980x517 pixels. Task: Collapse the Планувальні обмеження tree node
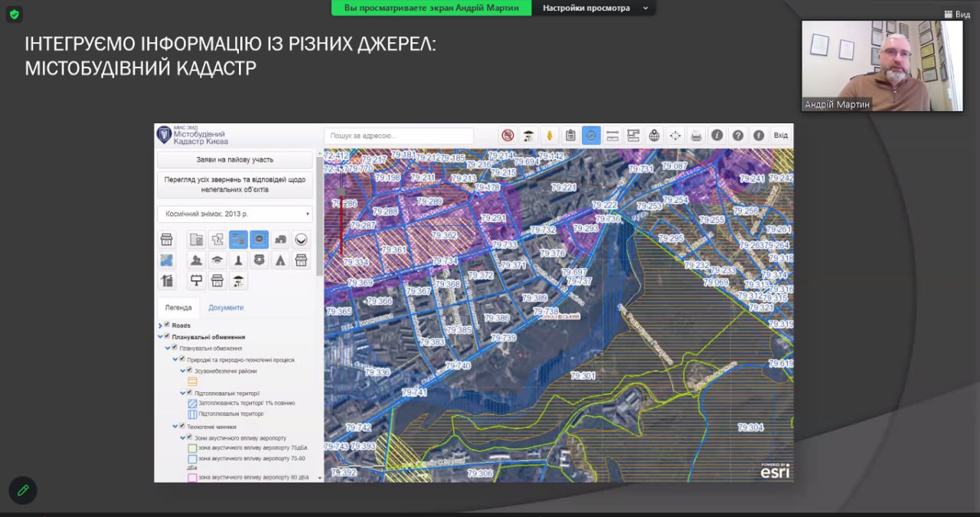[x=160, y=337]
